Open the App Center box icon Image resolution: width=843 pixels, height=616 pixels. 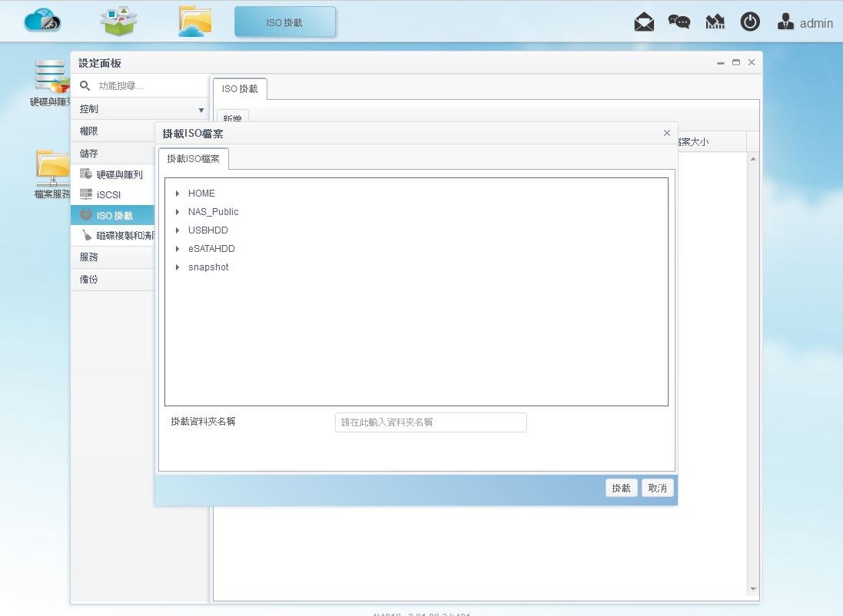pyautogui.click(x=119, y=21)
